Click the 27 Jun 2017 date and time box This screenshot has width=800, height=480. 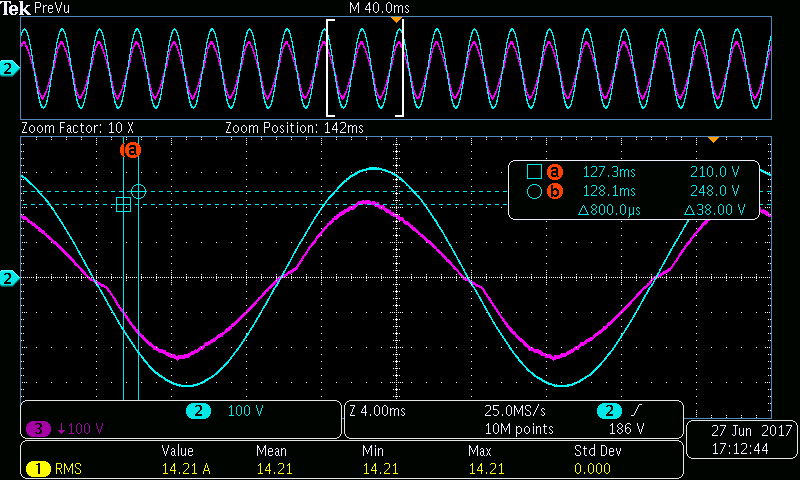(x=741, y=440)
